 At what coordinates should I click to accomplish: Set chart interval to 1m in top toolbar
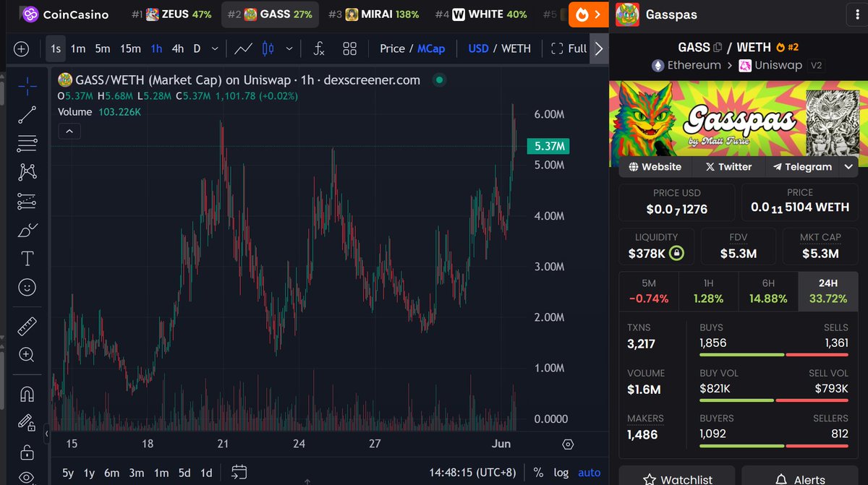[78, 49]
